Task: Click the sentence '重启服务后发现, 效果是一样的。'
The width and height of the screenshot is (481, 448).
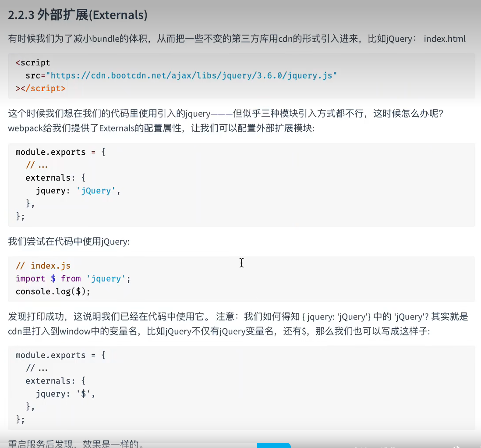Action: pyautogui.click(x=76, y=443)
